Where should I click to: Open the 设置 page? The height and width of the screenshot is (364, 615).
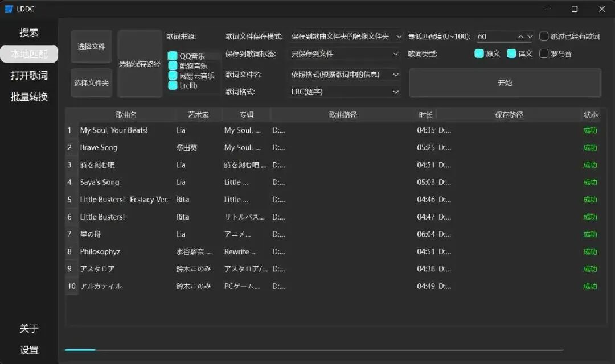(29, 350)
